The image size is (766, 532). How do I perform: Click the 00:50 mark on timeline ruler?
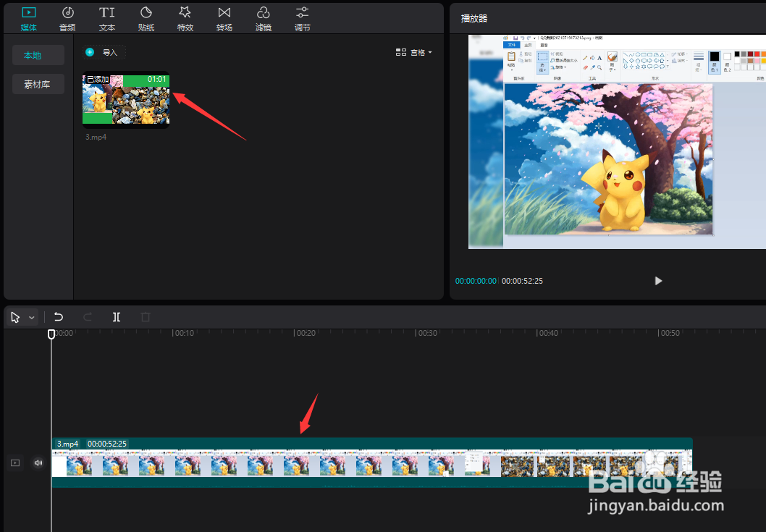pos(669,333)
